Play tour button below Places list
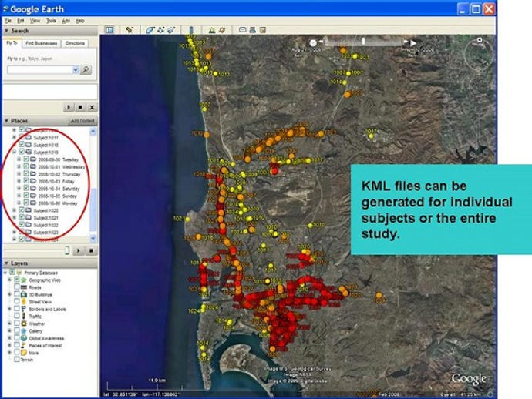The image size is (532, 399). pyautogui.click(x=79, y=250)
